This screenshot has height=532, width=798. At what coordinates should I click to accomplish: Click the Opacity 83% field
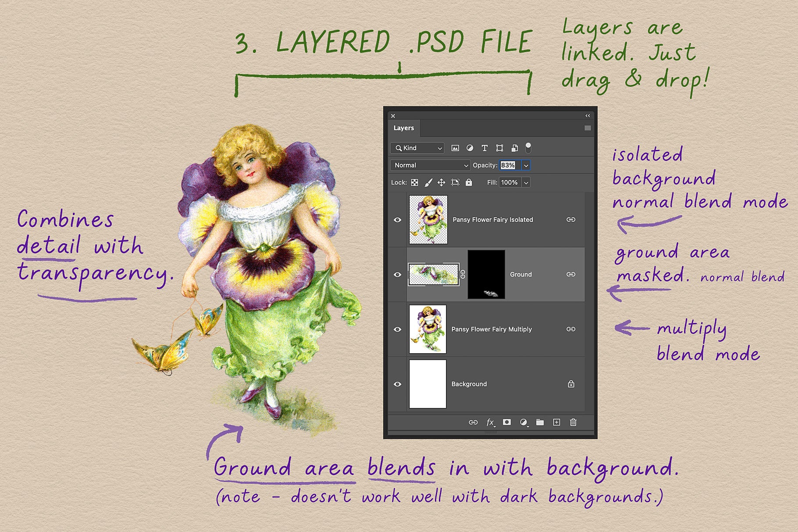510,165
